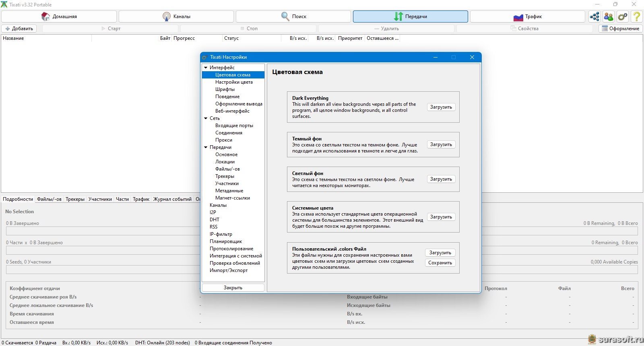
Task: Open the Трафик bandwidth view
Action: [528, 16]
